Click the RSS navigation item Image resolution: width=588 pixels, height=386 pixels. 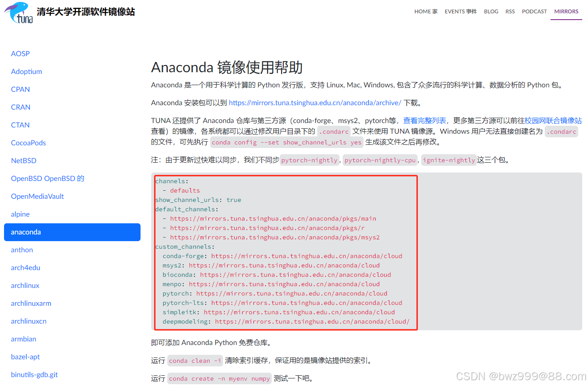(510, 11)
